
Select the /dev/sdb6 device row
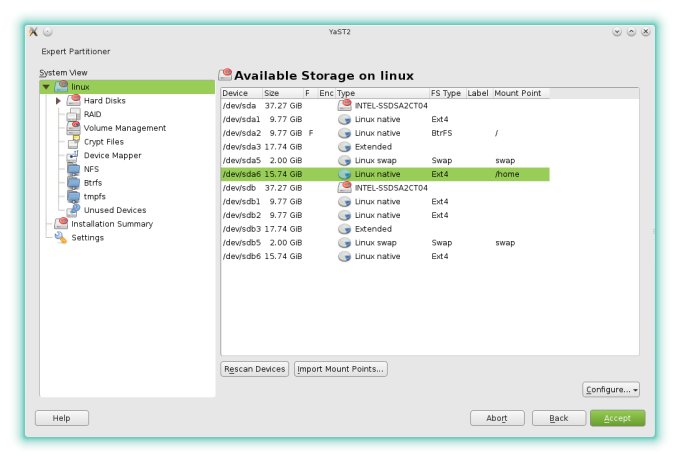(x=385, y=256)
